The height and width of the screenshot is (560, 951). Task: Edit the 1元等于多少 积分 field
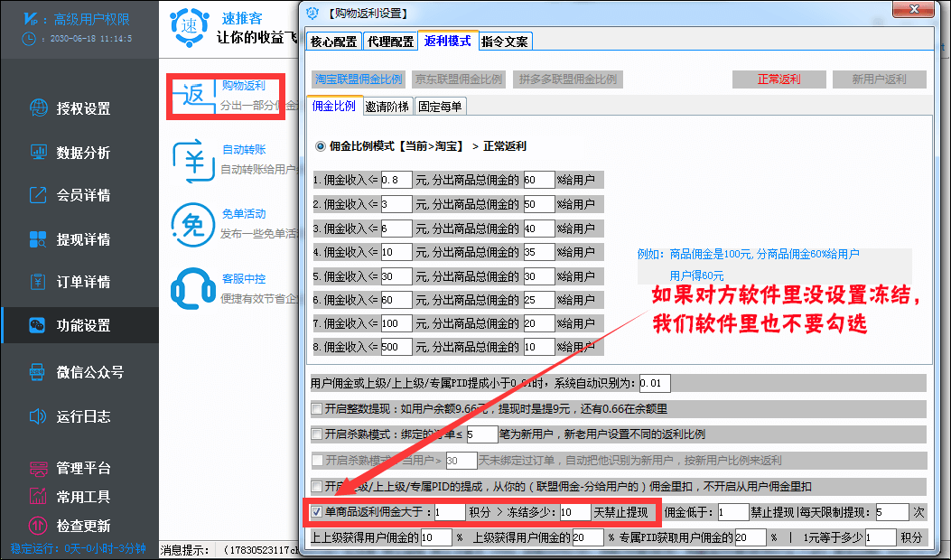881,537
